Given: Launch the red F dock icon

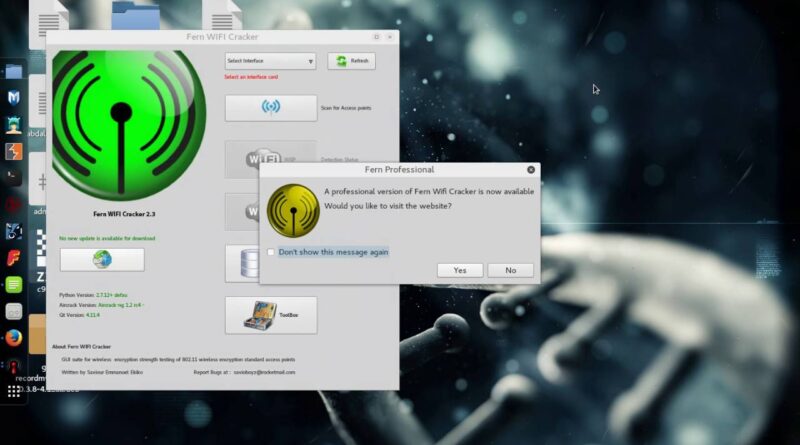Looking at the screenshot, I should [x=14, y=258].
